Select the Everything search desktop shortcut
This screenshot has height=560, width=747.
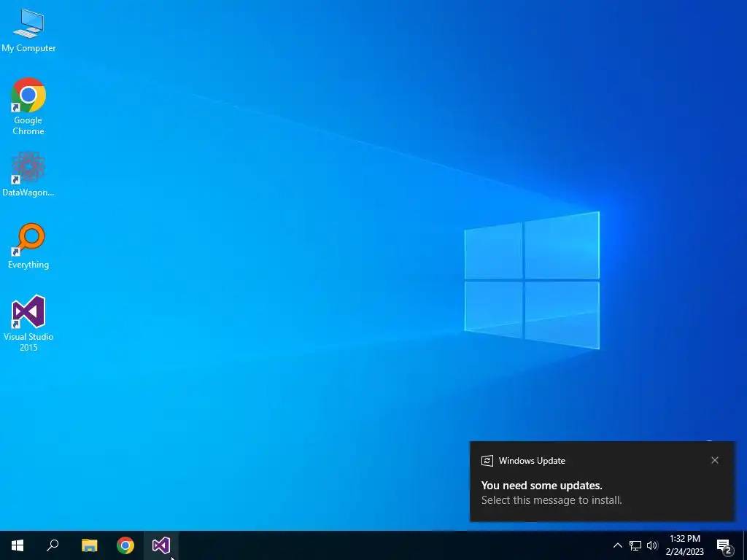[x=28, y=246]
